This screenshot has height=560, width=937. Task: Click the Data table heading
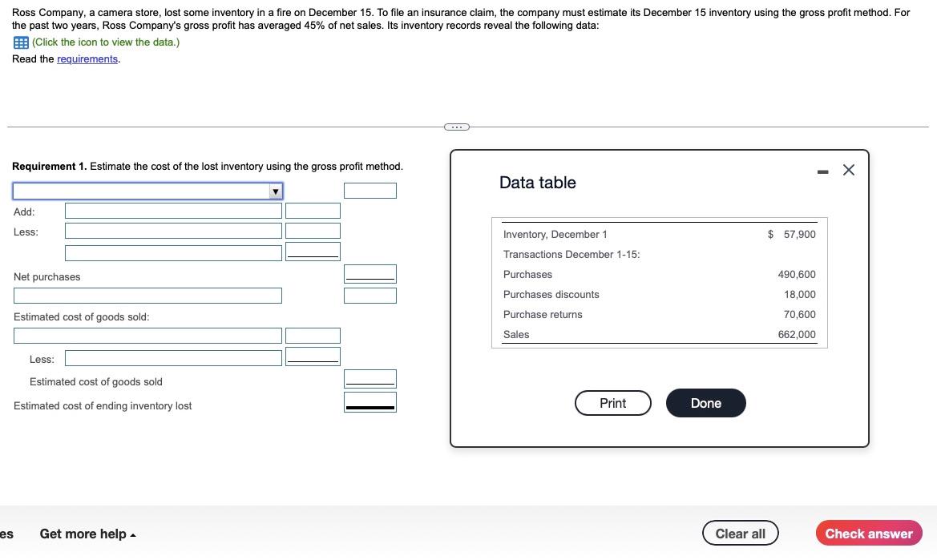pos(538,183)
